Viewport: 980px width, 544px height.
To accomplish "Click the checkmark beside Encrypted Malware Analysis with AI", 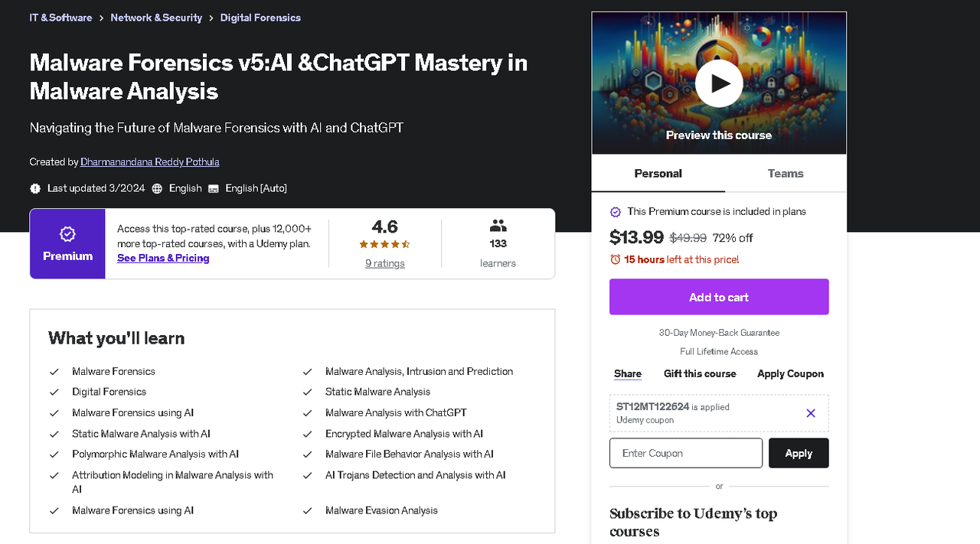I will pyautogui.click(x=307, y=434).
